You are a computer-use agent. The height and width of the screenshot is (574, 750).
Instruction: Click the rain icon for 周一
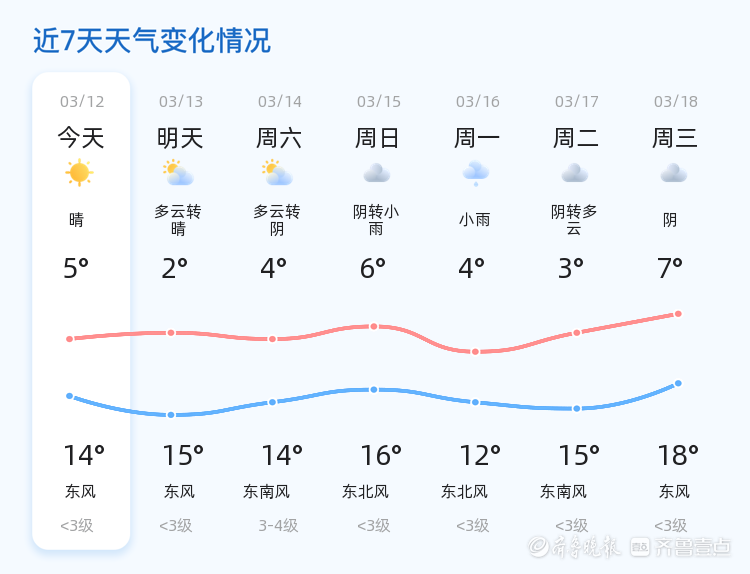coord(475,174)
